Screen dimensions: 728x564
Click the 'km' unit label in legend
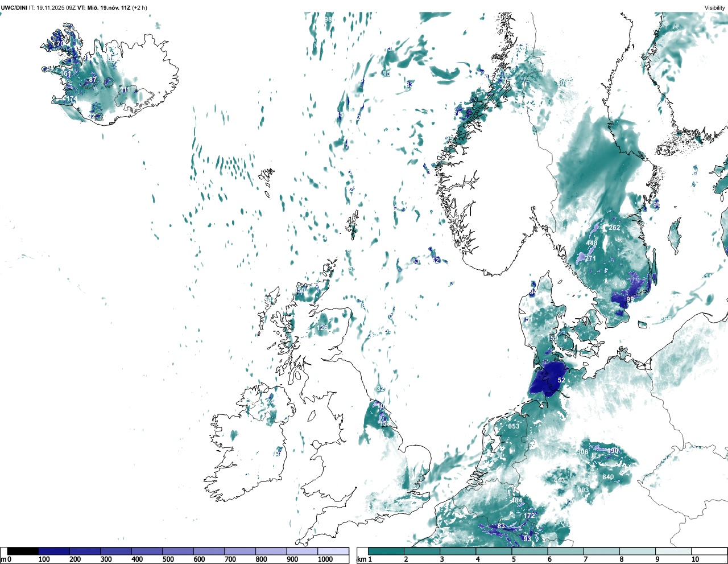coord(361,559)
